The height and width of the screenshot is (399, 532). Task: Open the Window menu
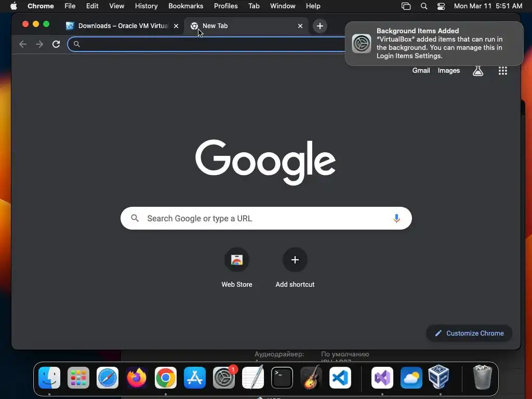pyautogui.click(x=283, y=6)
